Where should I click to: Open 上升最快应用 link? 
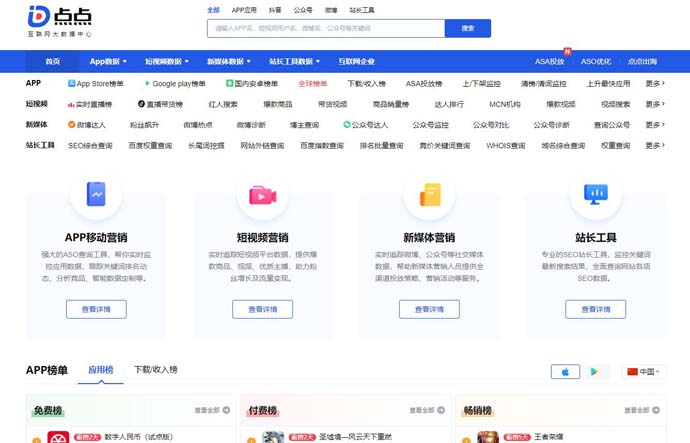609,83
